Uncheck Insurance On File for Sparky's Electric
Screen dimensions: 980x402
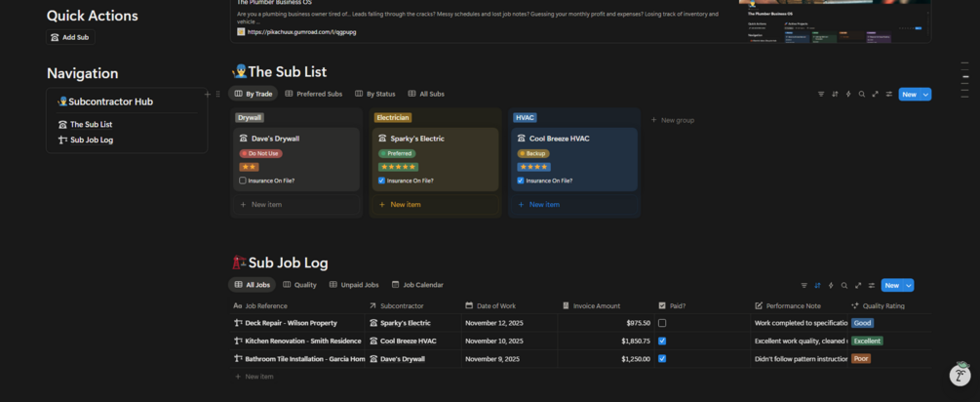[381, 181]
